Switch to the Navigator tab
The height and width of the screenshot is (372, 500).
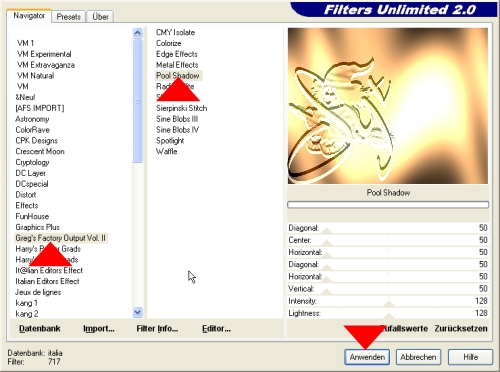(x=29, y=16)
